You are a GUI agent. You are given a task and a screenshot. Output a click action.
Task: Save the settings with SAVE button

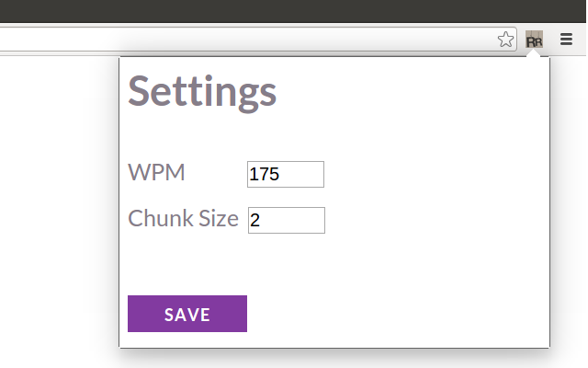[x=187, y=314]
